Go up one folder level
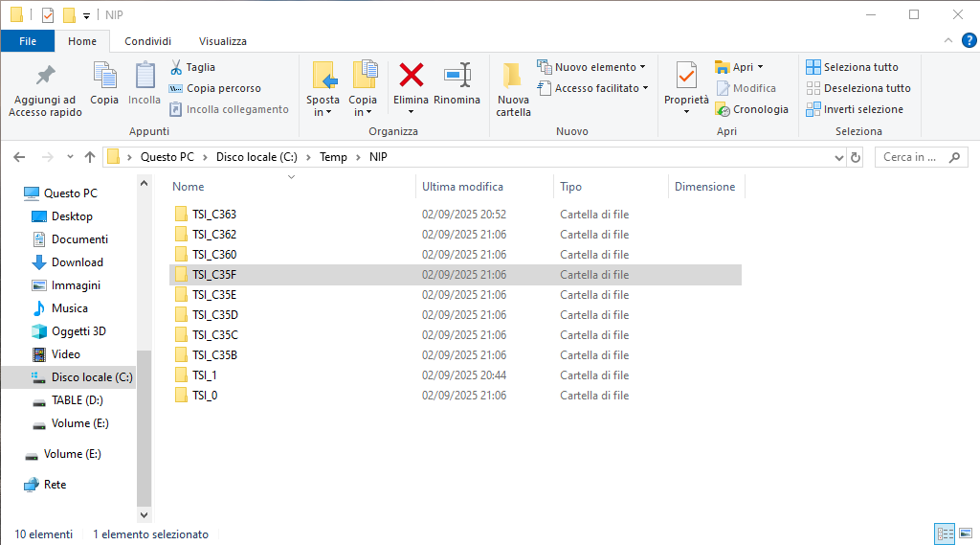Image resolution: width=980 pixels, height=545 pixels. tap(90, 157)
